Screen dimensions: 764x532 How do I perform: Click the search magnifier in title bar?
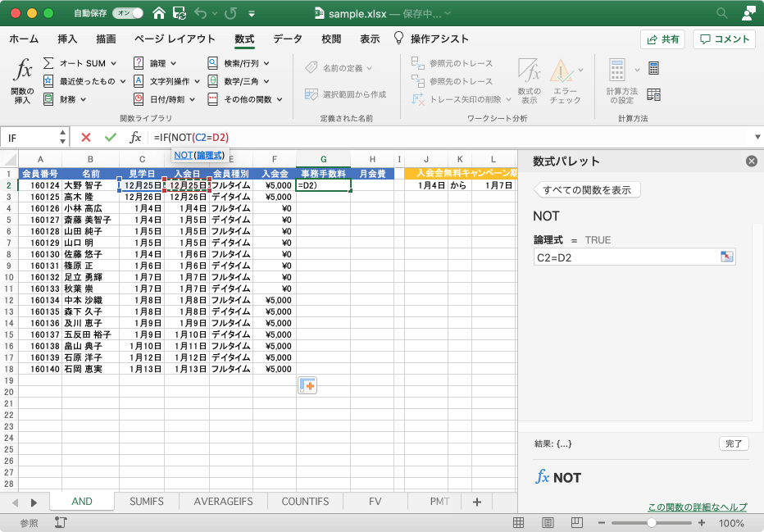tap(721, 13)
